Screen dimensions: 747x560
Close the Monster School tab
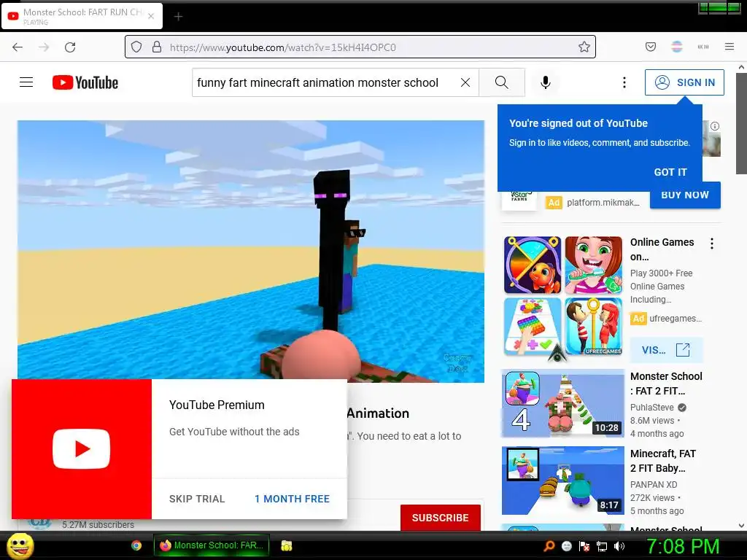[151, 16]
